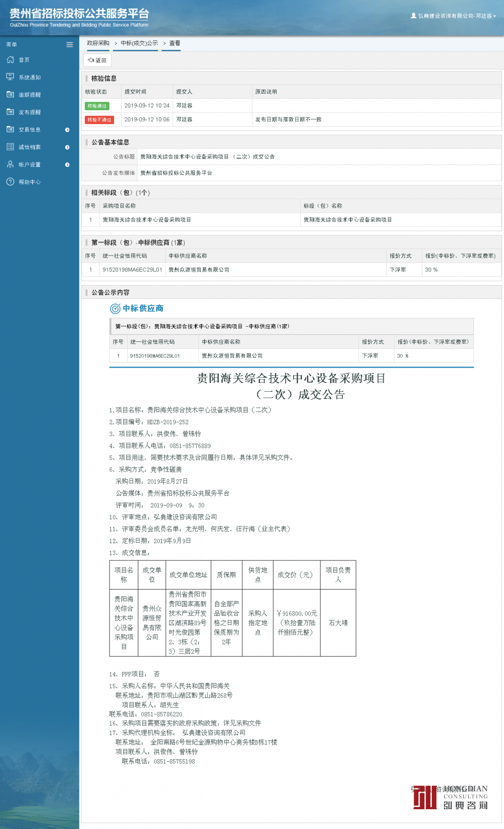Select the 中标(成交)公示 breadcrumb tab
The height and width of the screenshot is (829, 504).
pyautogui.click(x=139, y=43)
